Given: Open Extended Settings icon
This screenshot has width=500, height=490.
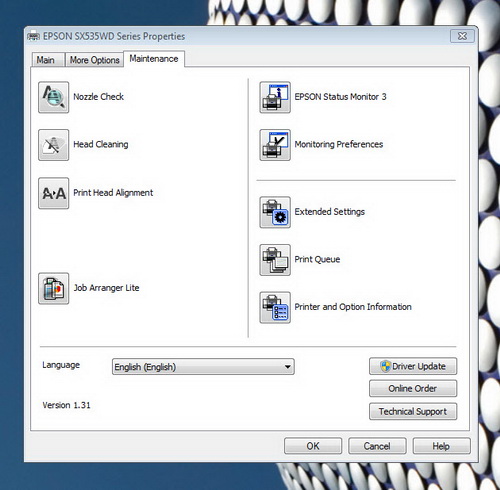Looking at the screenshot, I should pyautogui.click(x=275, y=212).
